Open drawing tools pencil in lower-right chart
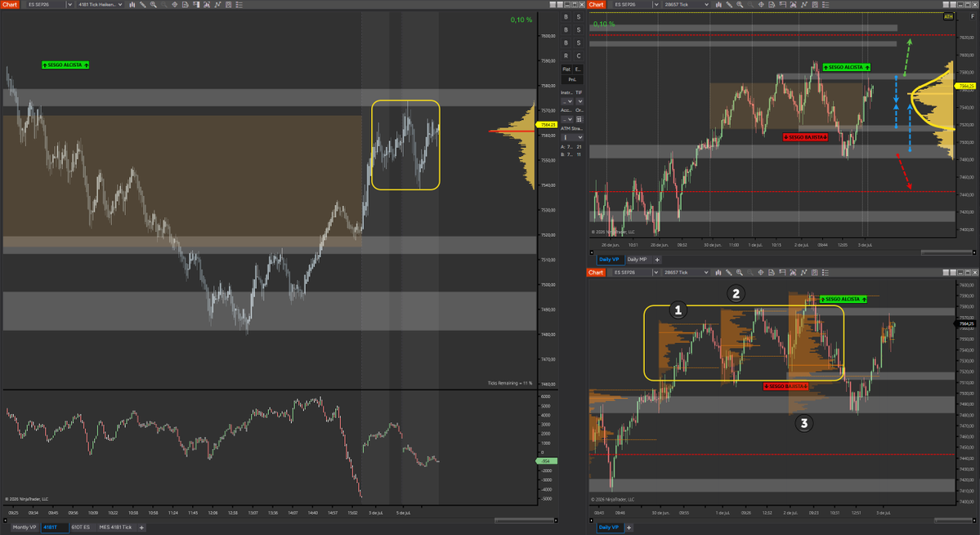Screen dimensions: 980x535 (729, 272)
